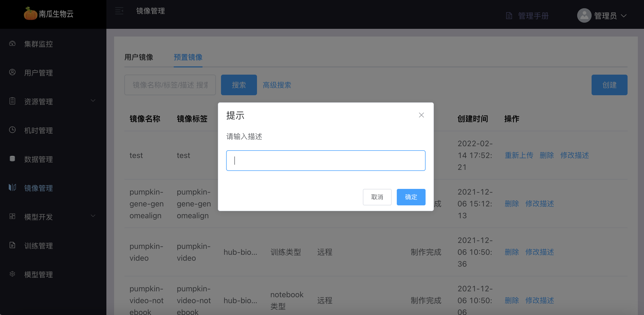644x315 pixels.
Task: Click the administrator avatar icon
Action: pos(584,15)
